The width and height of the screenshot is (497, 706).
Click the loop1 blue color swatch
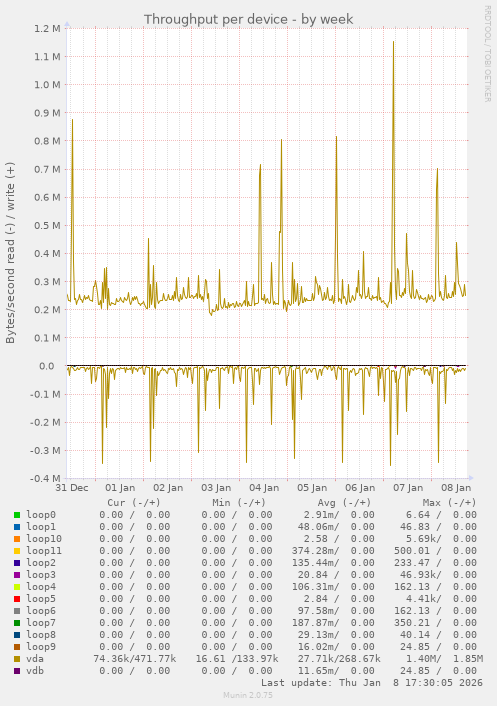click(x=17, y=527)
